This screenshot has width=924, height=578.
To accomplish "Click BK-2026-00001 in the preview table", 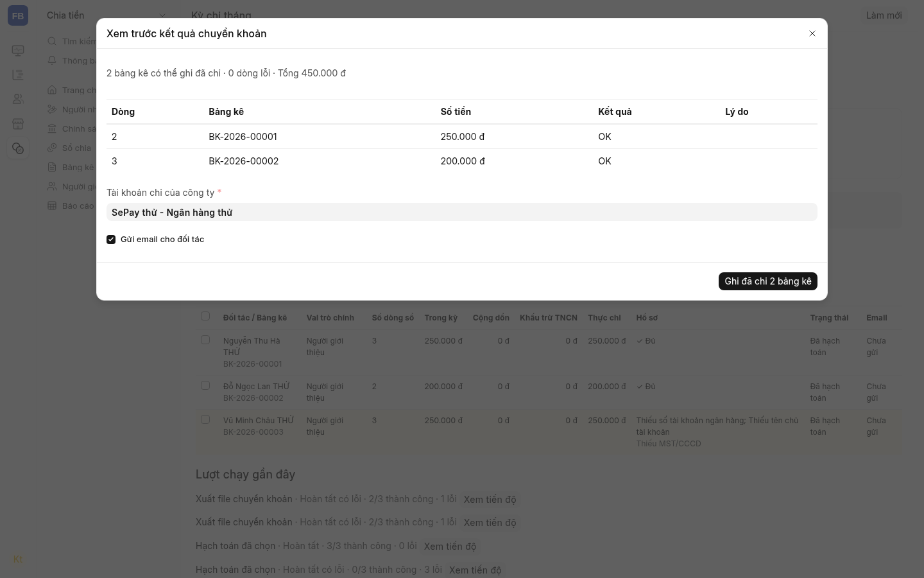I will pos(243,137).
